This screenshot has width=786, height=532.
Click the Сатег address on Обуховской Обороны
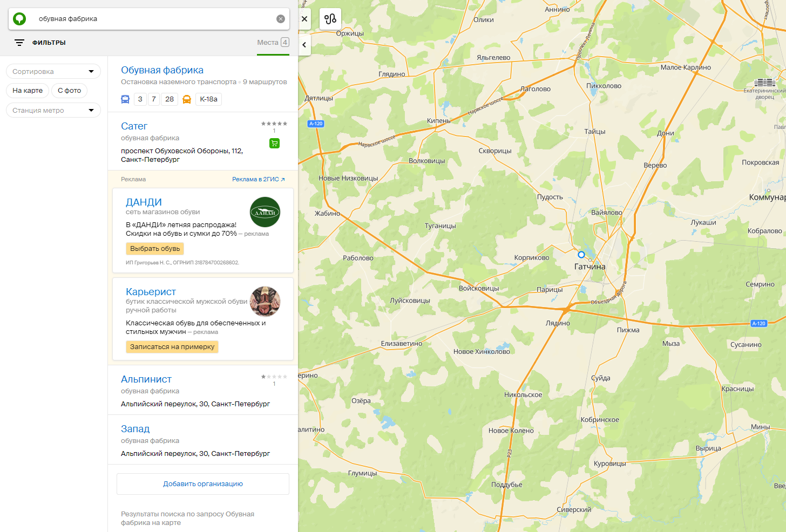[x=182, y=155]
